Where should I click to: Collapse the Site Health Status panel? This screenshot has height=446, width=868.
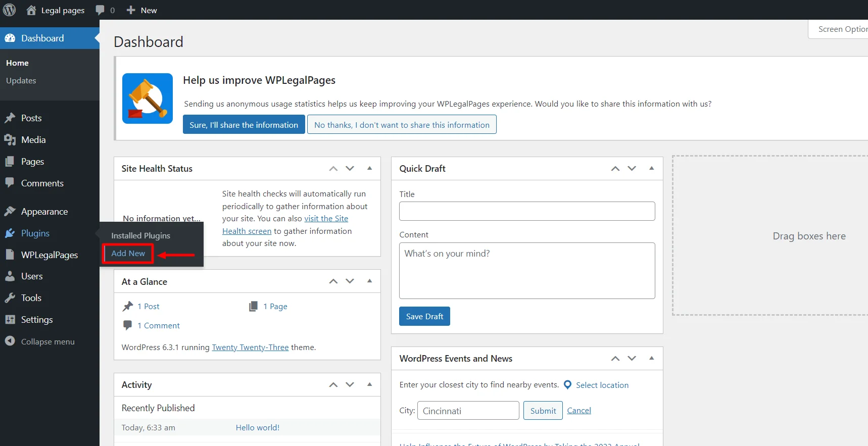click(369, 168)
